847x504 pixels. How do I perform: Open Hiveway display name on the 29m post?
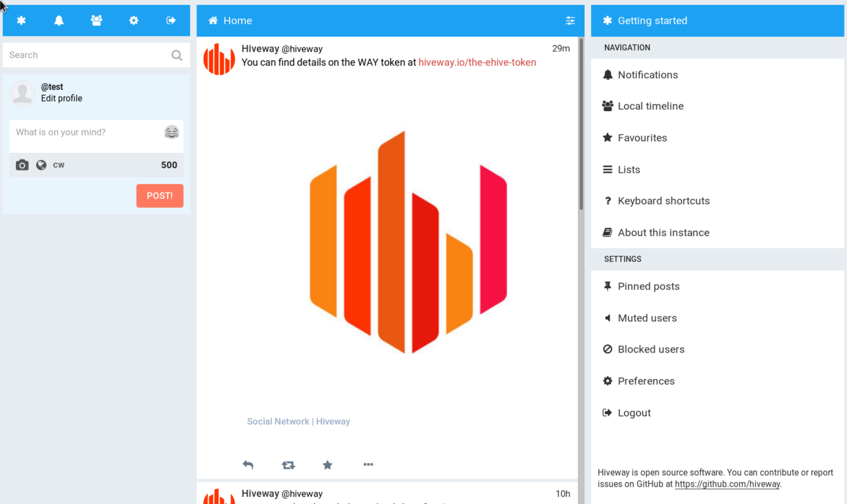point(260,49)
